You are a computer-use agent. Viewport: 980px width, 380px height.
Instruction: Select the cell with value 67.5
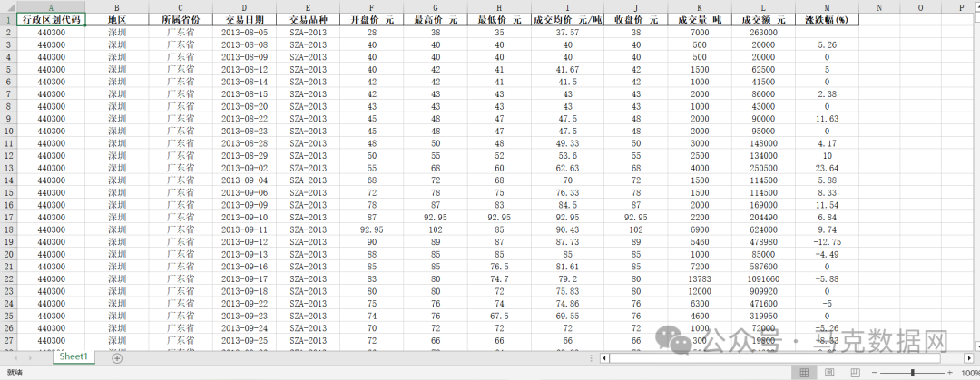pyautogui.click(x=499, y=316)
